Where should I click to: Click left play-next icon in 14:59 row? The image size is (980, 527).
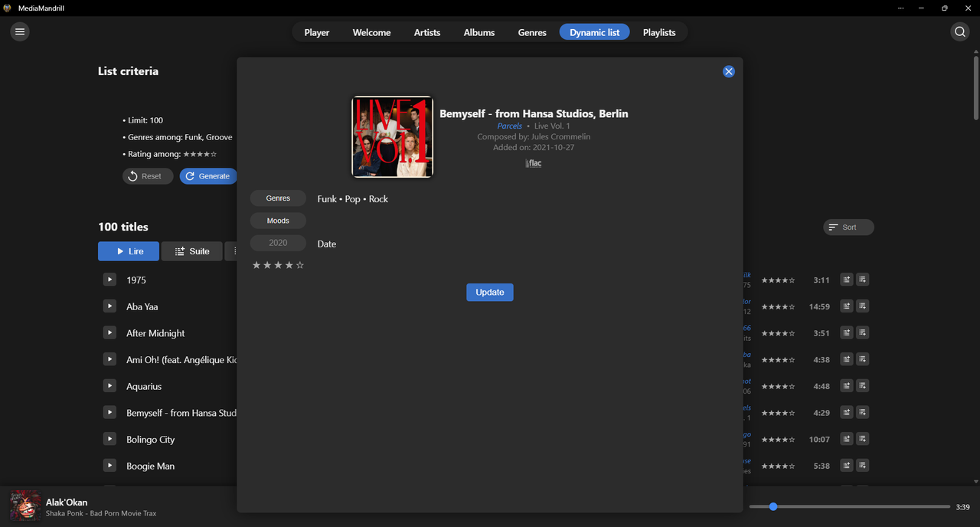point(847,306)
